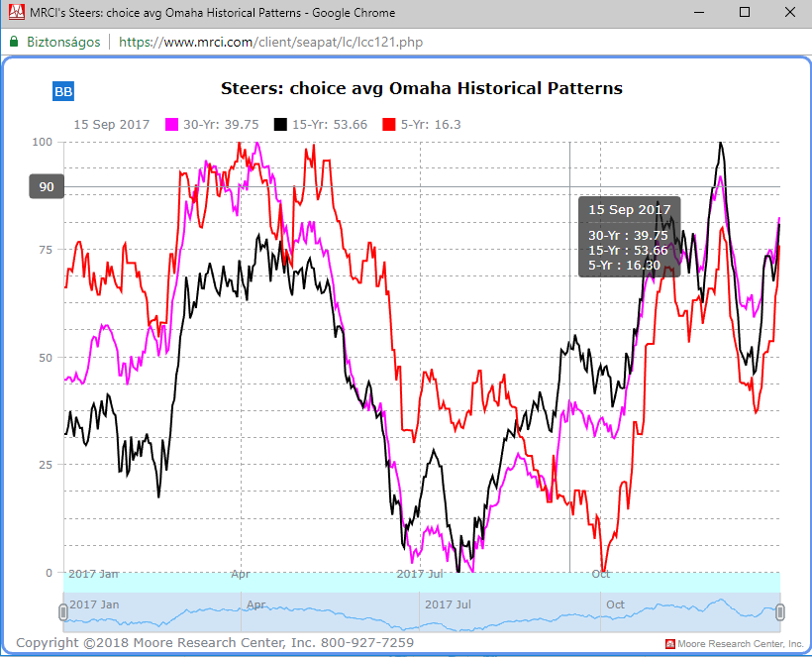Toggle the magenta 30-Yr legend swatch

click(x=172, y=124)
